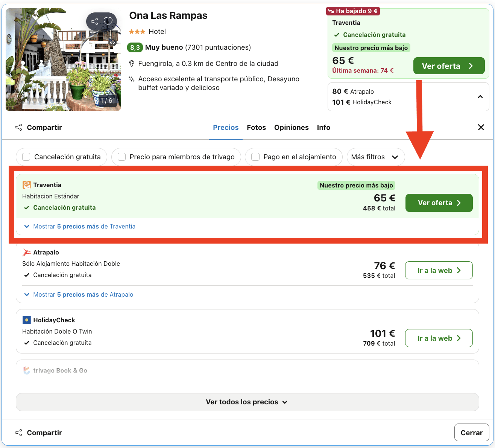Collapse the Atrapalo and HolidayCheck price summary
This screenshot has width=495, height=448.
(480, 97)
